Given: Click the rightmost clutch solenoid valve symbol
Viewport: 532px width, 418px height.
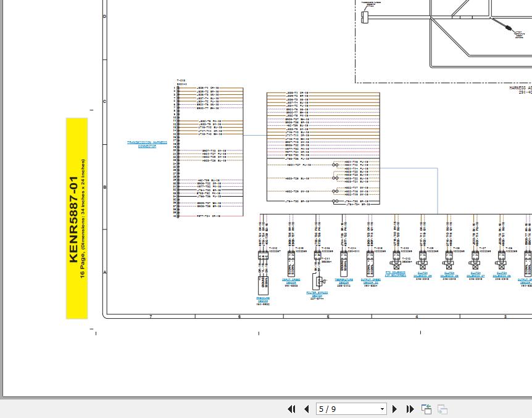Looking at the screenshot, I should click(501, 267).
